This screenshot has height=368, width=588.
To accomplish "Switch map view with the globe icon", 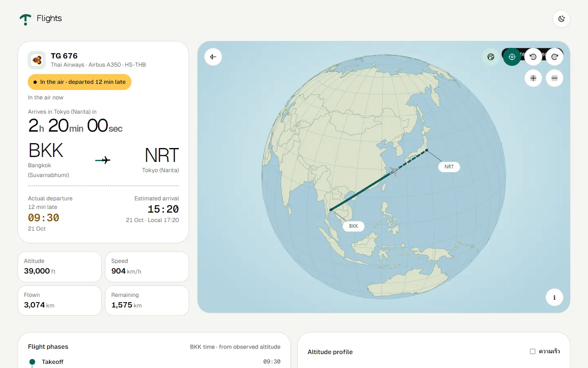I will pyautogui.click(x=491, y=57).
